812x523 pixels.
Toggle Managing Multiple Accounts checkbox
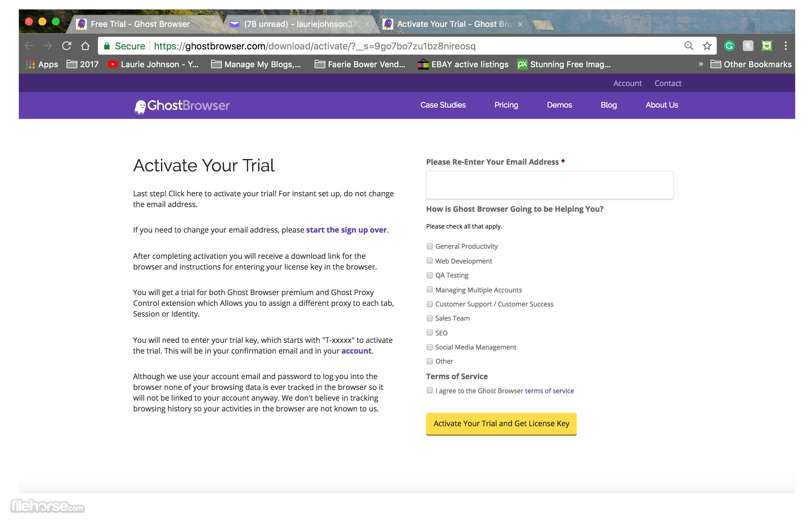point(429,289)
